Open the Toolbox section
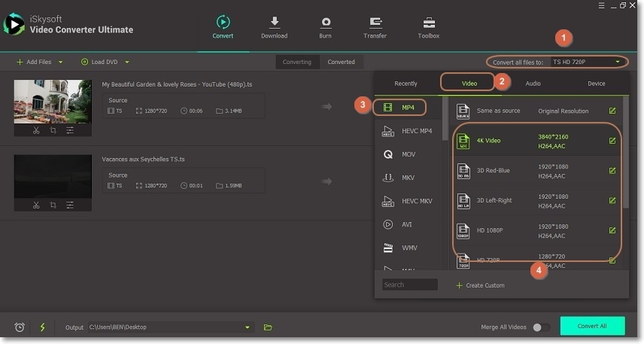The width and height of the screenshot is (644, 344). [x=428, y=27]
